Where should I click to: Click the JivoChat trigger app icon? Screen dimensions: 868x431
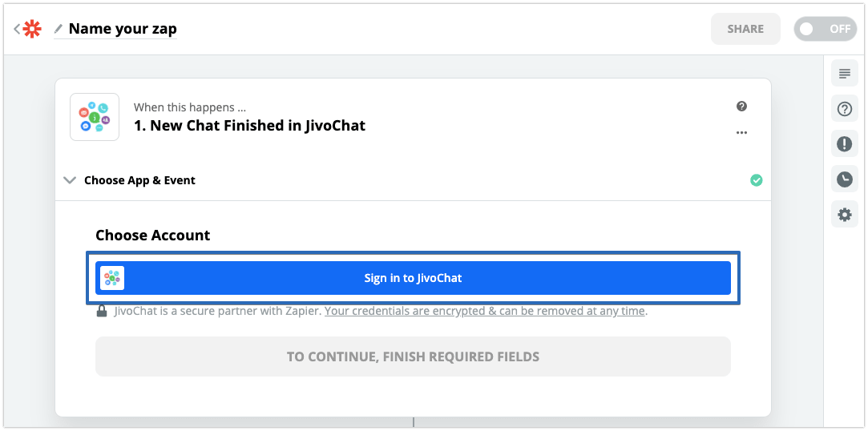(95, 117)
